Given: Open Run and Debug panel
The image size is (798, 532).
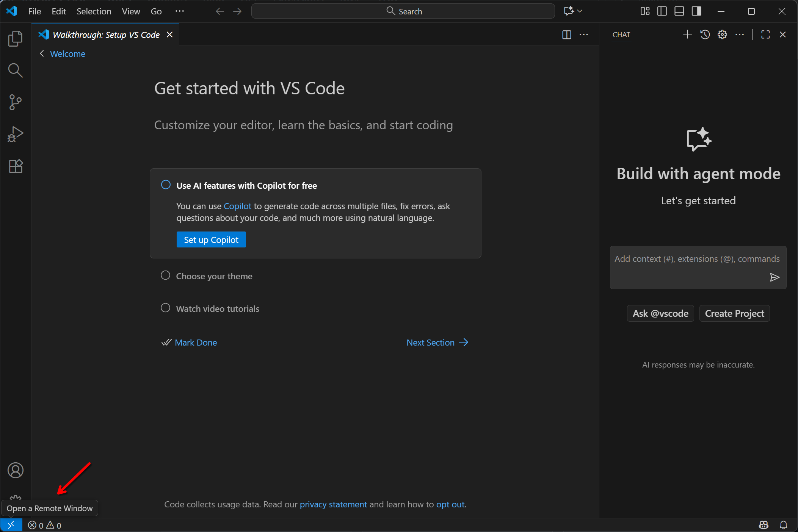Looking at the screenshot, I should tap(15, 134).
